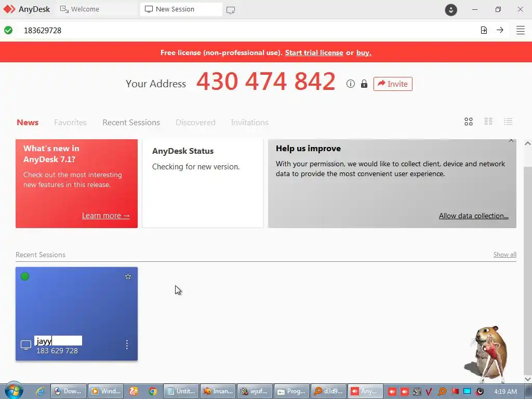Click the connect arrow icon
This screenshot has height=399, width=532.
point(500,30)
